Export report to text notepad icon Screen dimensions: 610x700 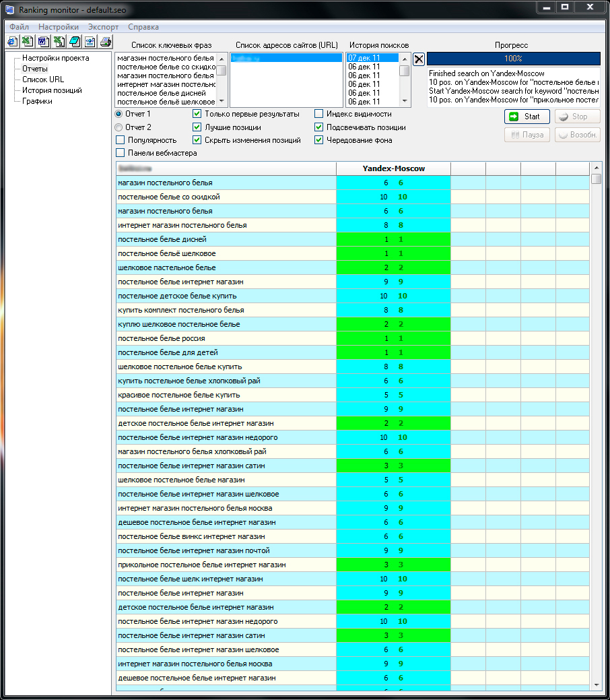[75, 42]
